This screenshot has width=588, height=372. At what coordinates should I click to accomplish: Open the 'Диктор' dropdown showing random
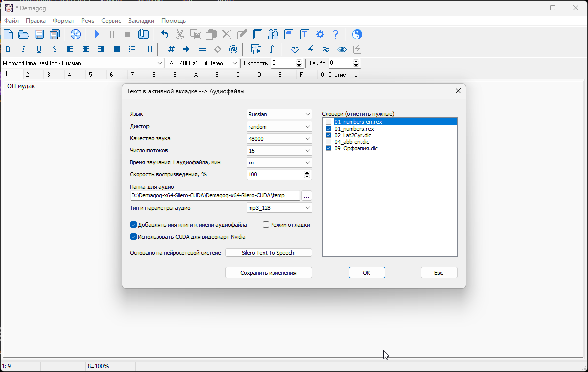279,127
